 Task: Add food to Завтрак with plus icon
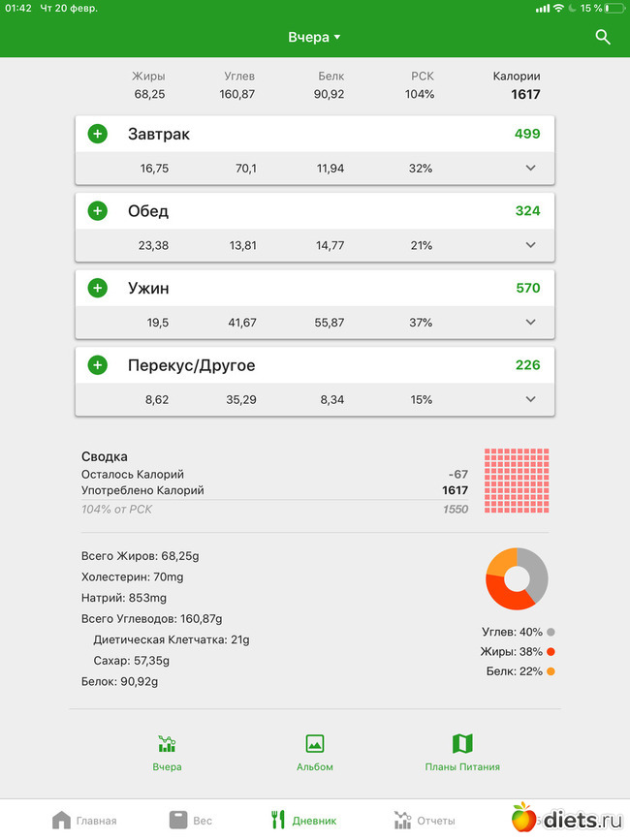(98, 134)
